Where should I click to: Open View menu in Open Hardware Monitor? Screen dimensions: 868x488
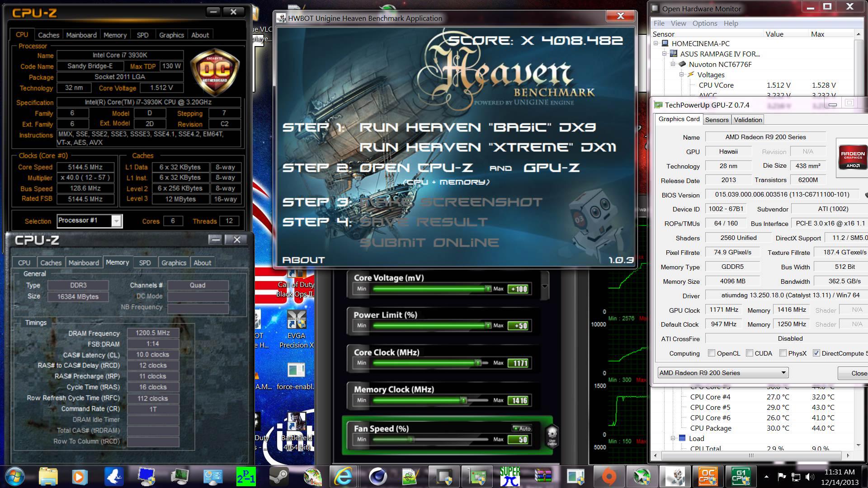[678, 23]
